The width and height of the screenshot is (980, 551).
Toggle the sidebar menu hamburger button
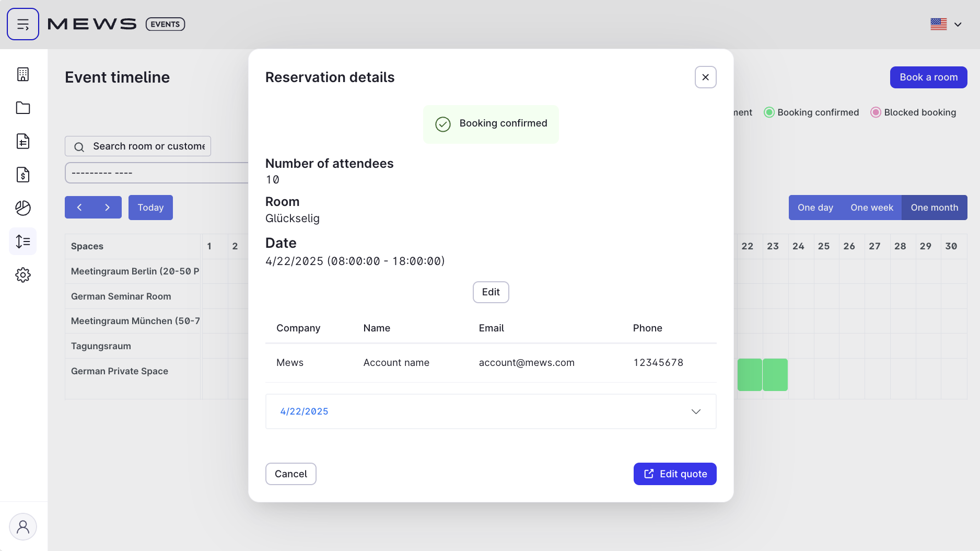click(x=23, y=24)
